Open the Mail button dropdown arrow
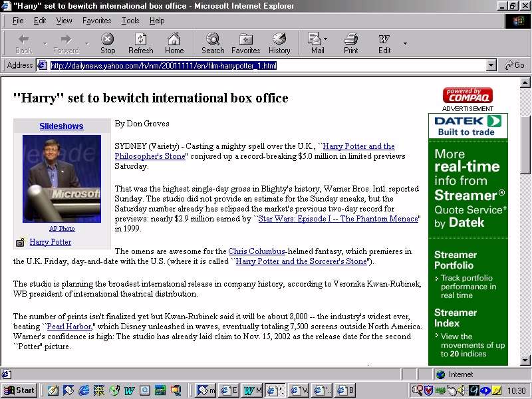Screen dimensions: 532x399 pos(326,39)
